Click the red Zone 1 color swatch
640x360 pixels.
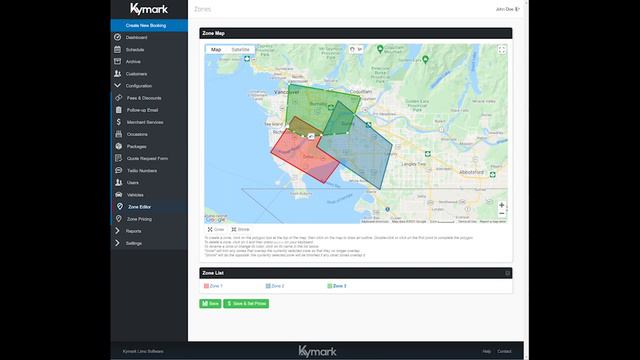(x=206, y=286)
